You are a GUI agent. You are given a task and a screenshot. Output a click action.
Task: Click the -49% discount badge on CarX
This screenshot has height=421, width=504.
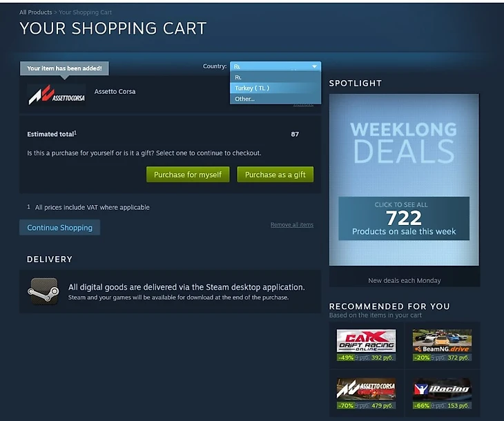[345, 358]
